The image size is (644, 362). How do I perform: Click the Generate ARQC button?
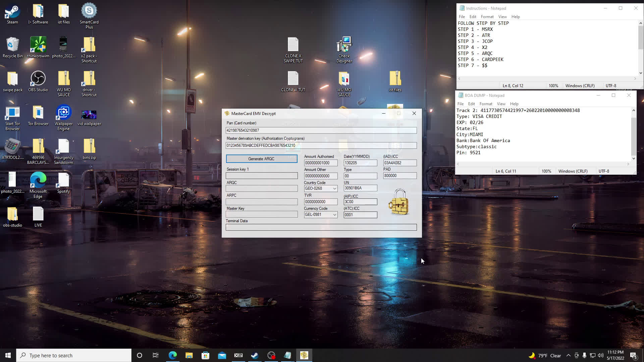(261, 159)
